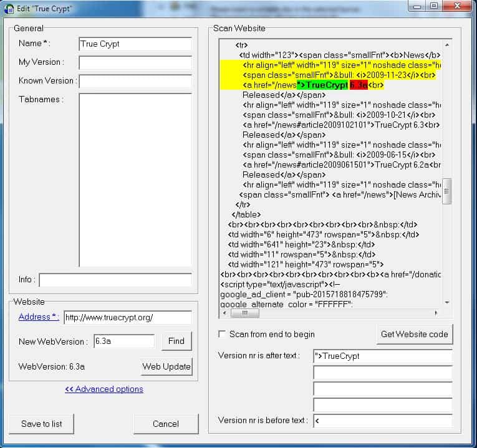
Task: Click the '[News Archiv' code line
Action: (340, 194)
